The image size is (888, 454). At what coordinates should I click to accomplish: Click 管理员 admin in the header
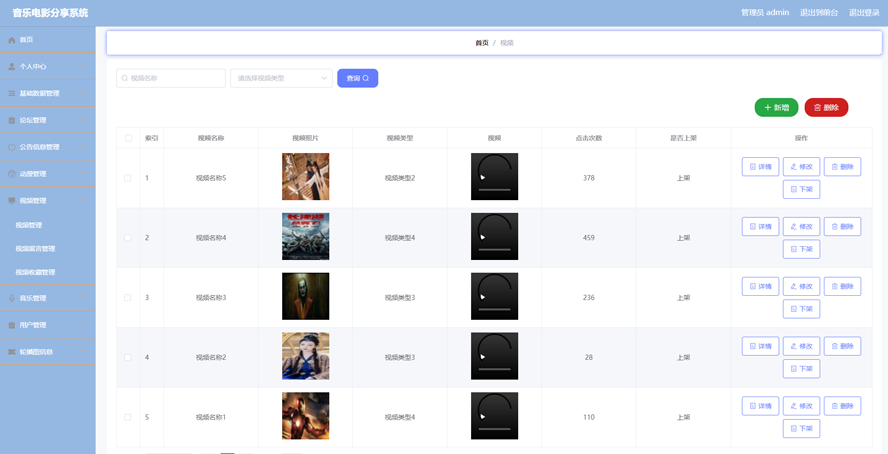(x=765, y=13)
